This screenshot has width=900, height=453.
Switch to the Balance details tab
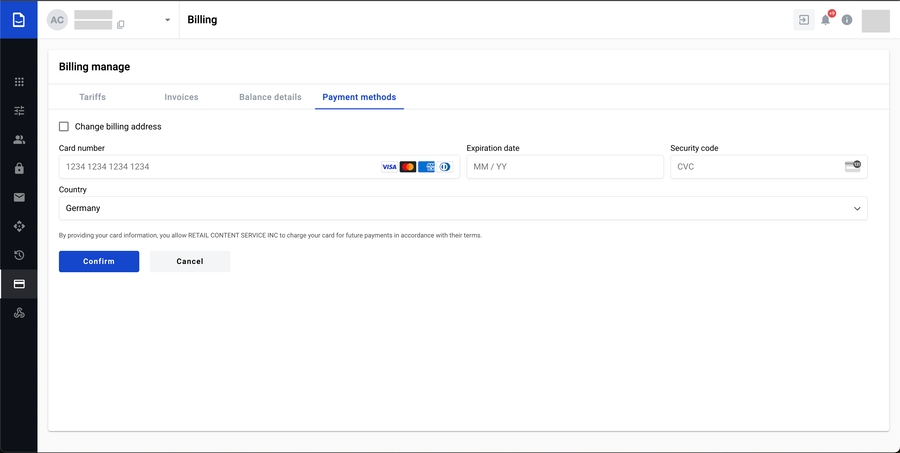tap(270, 97)
